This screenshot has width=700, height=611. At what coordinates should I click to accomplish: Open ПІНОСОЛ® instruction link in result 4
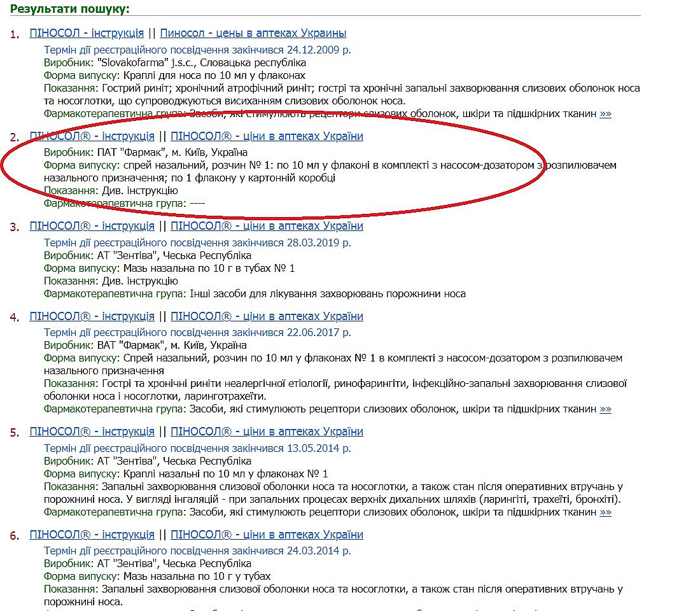tap(92, 316)
